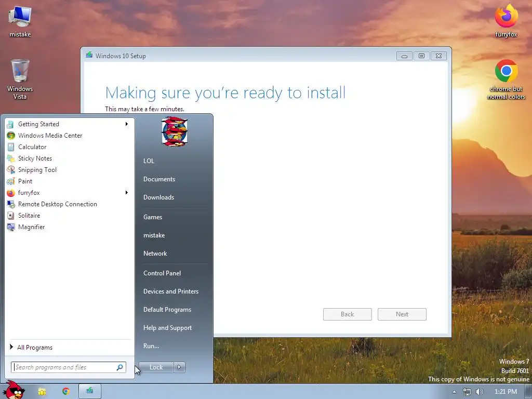Open Chrome from the taskbar

[x=66, y=392]
